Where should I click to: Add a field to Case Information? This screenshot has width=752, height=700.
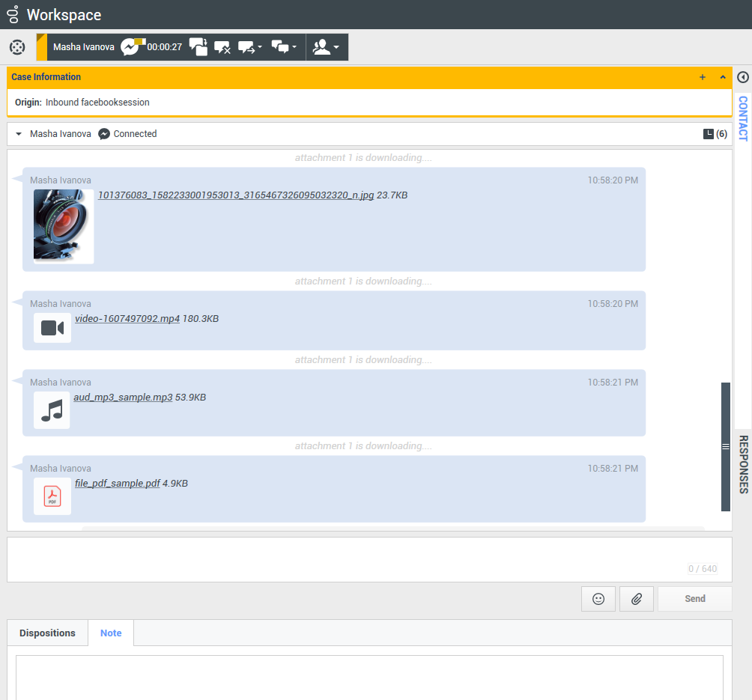click(702, 77)
